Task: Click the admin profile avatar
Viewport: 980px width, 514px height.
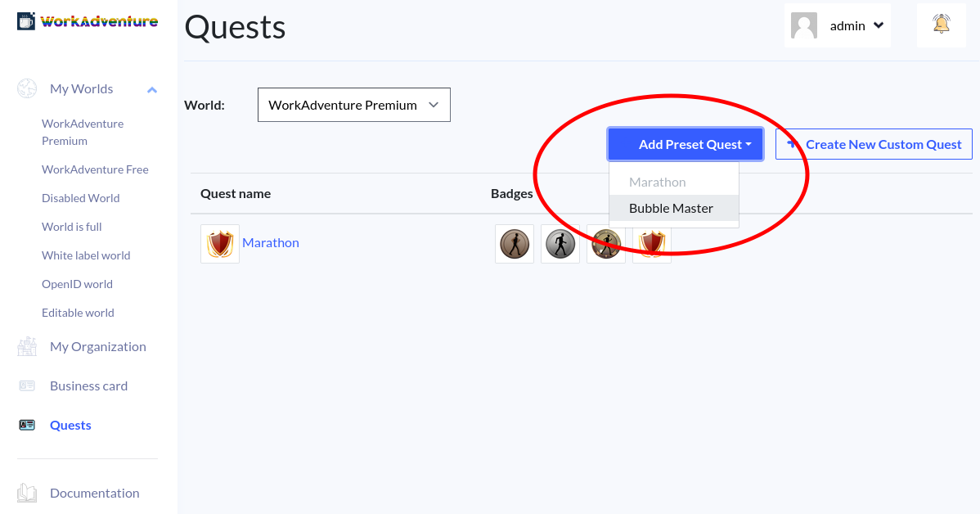Action: 803,25
